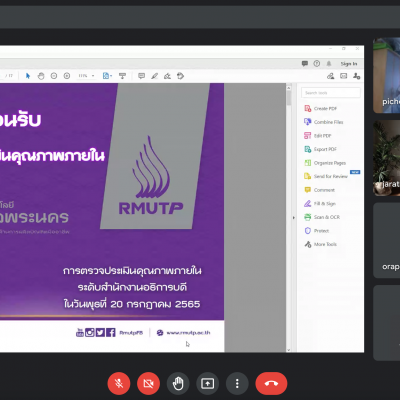Click the share link icon in toolbar

click(330, 76)
